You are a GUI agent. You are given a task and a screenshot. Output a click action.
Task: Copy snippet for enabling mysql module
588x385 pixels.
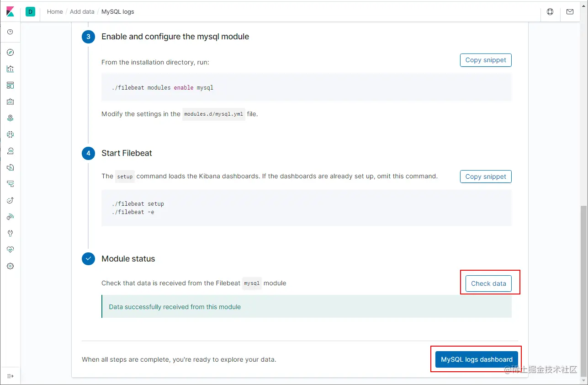[x=486, y=60]
